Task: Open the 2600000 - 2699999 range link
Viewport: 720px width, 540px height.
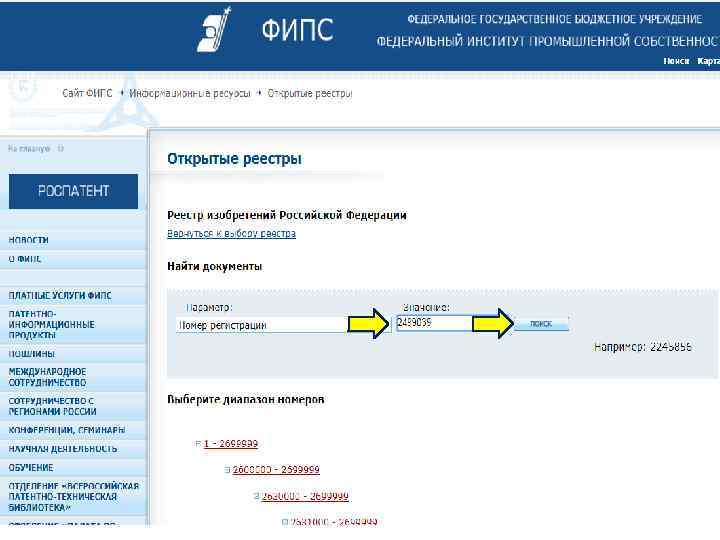Action: [x=276, y=470]
